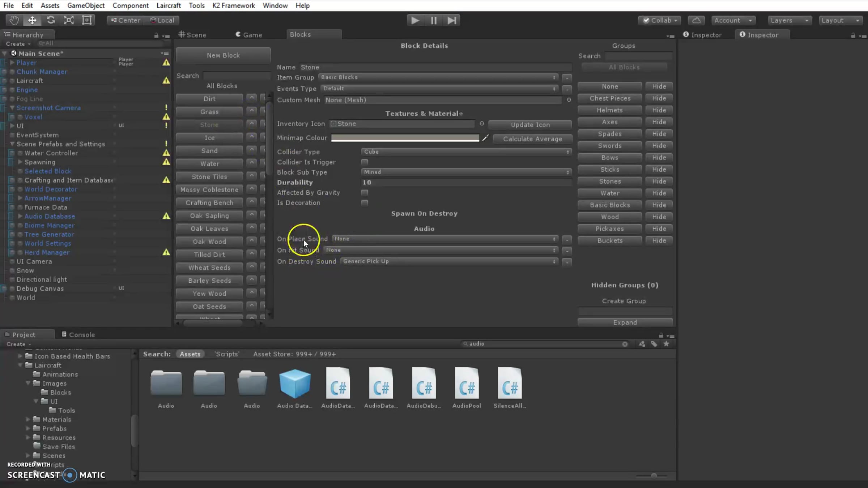
Task: Open the Project panel options menu icon
Action: click(x=670, y=336)
